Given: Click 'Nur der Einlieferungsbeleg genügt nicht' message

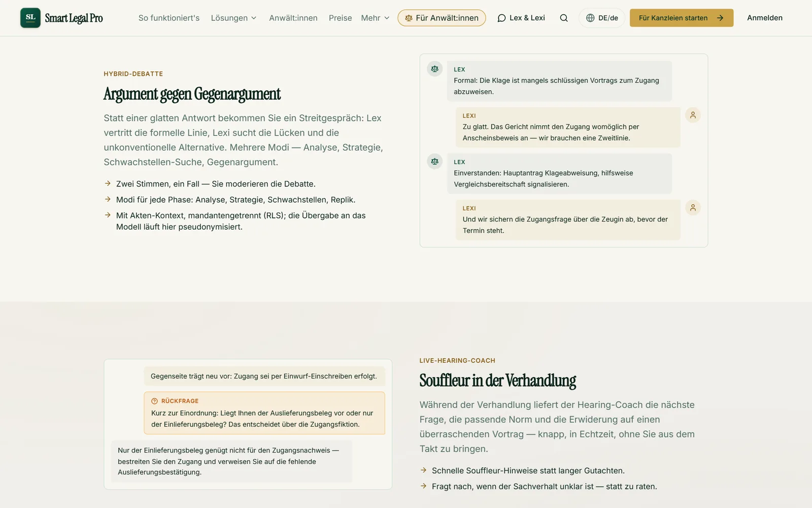Looking at the screenshot, I should coord(231,461).
